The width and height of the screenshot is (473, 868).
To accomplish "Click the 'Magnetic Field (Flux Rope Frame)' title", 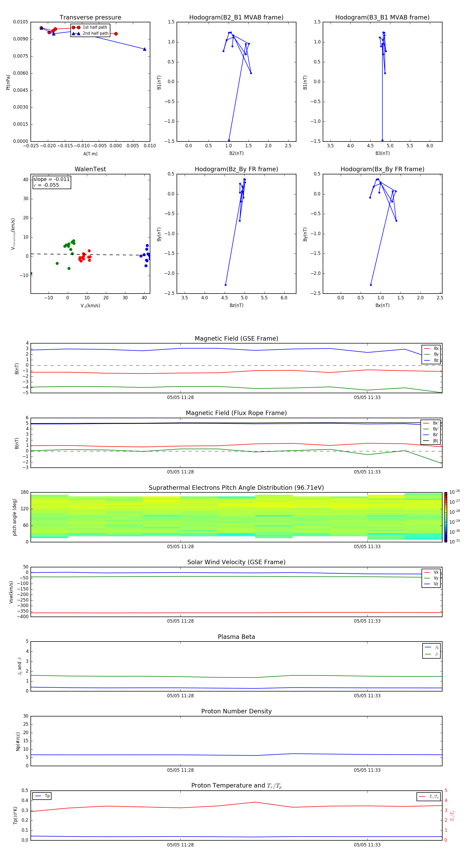I will click(236, 413).
